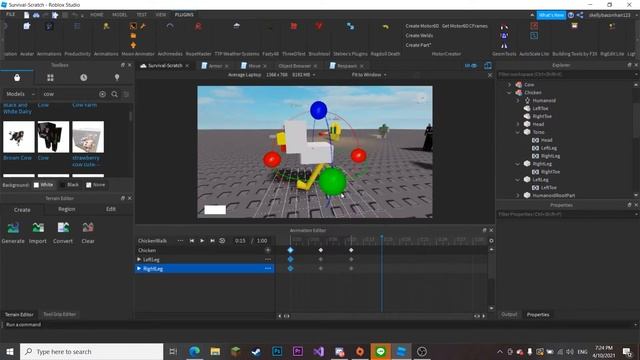The height and width of the screenshot is (360, 640).
Task: Open the Productivity plugin icon
Action: click(77, 26)
